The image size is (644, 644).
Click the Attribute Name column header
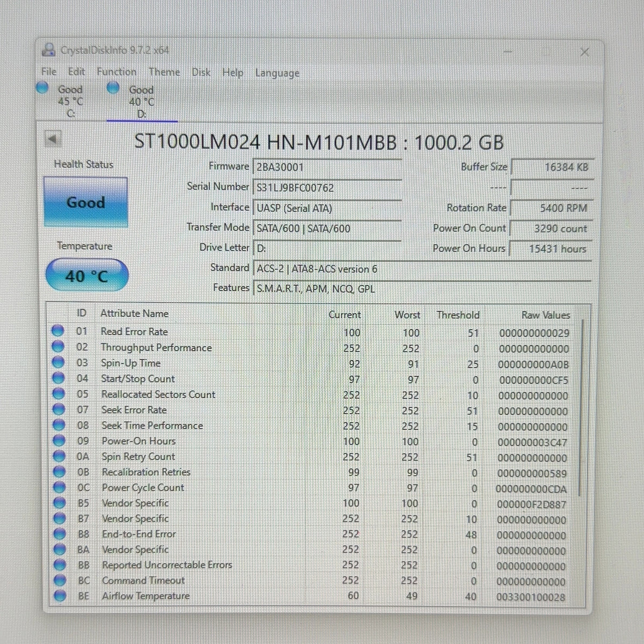[134, 313]
